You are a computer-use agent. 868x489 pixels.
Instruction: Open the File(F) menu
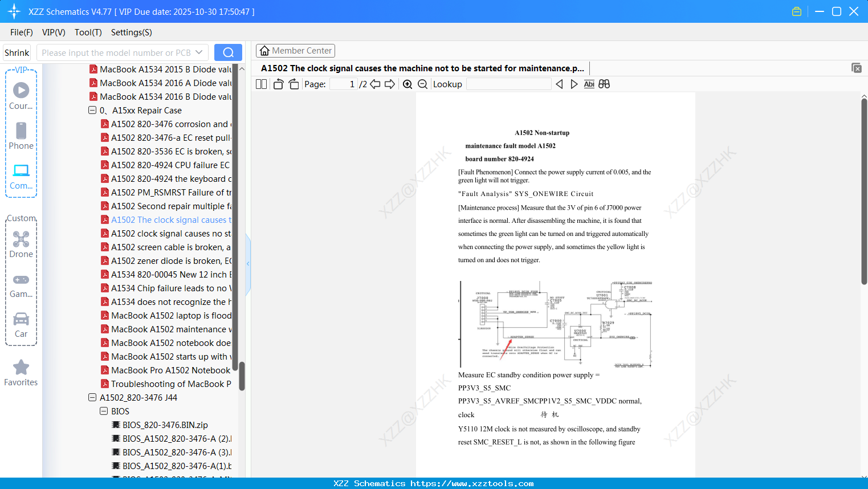[22, 32]
